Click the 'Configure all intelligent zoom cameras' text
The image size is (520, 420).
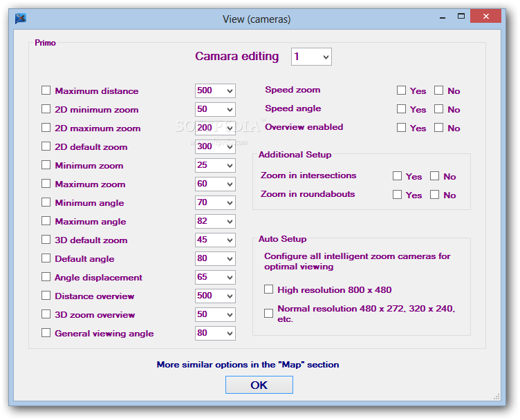coord(357,261)
